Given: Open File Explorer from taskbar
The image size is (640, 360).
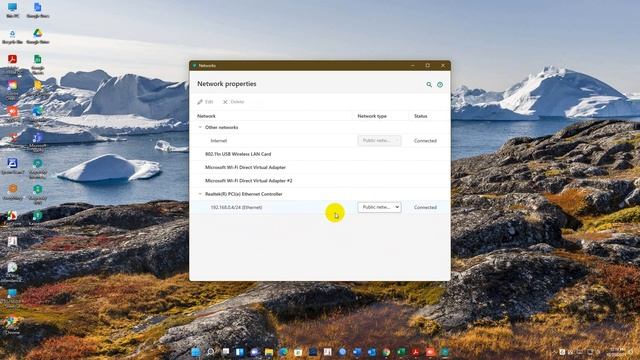Looking at the screenshot, I should [x=269, y=352].
